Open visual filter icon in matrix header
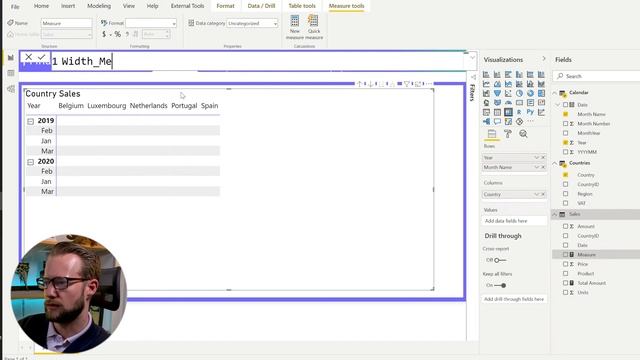The width and height of the screenshot is (640, 360). tap(407, 84)
